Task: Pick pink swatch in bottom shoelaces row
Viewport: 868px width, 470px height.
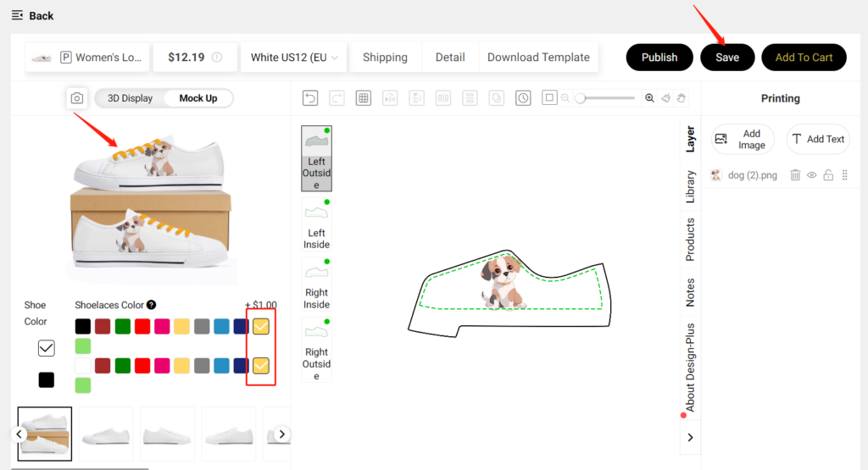Action: coord(162,366)
